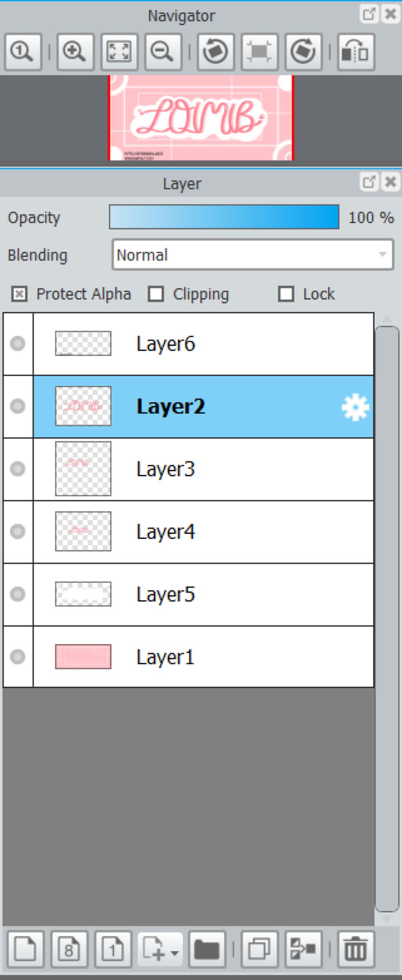Reset zoom to 100% in Navigator
Screen dimensions: 402x980
coord(23,52)
